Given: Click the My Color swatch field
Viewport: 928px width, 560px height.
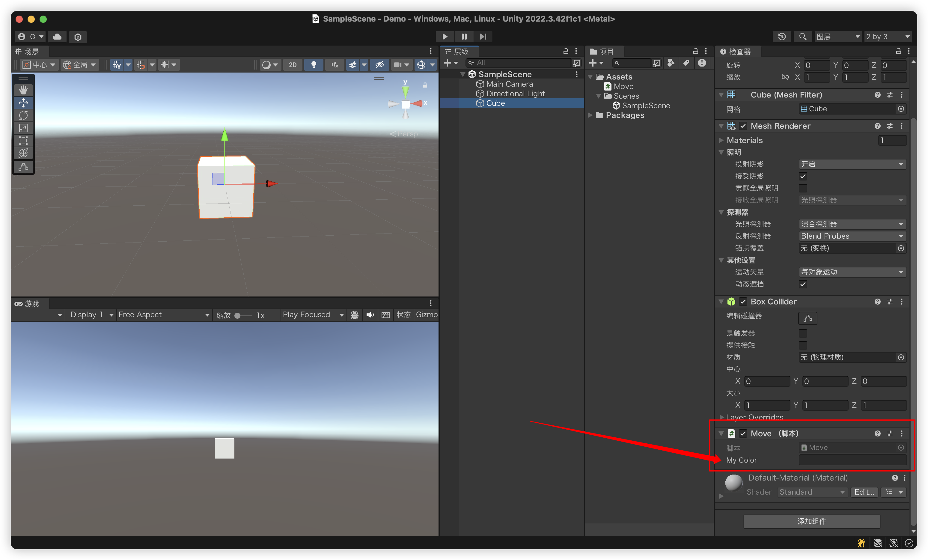Looking at the screenshot, I should tap(852, 460).
